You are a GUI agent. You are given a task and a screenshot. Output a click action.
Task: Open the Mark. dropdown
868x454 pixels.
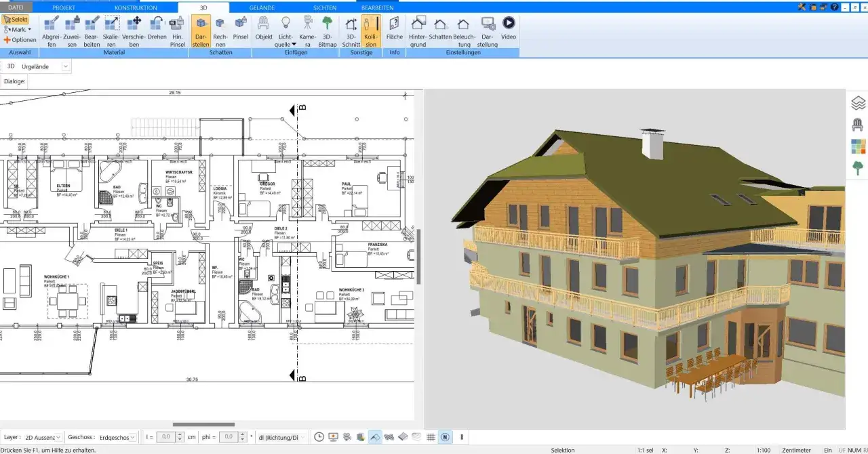point(18,30)
